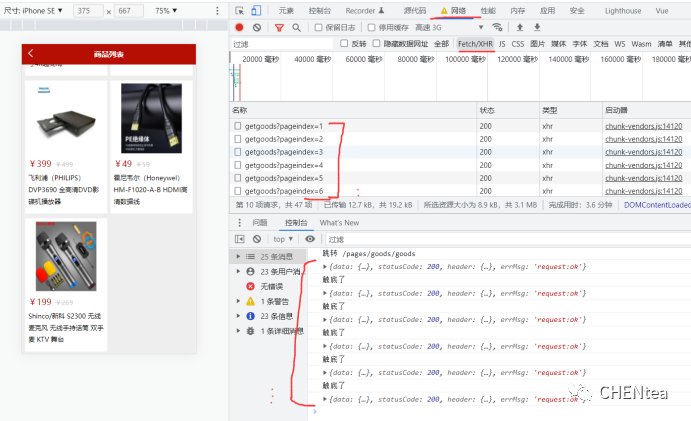Select the Fetch/XHR filter button
Viewport: 691px width, 421px height.
[475, 44]
